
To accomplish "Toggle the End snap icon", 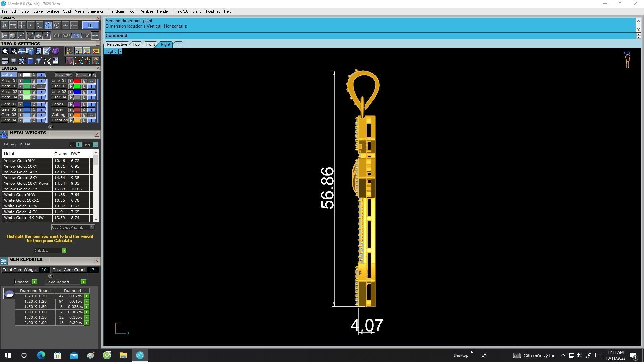I will coord(74,25).
